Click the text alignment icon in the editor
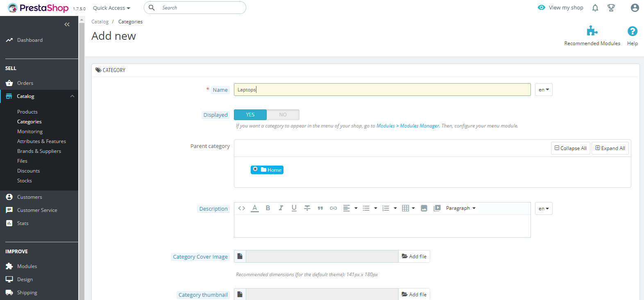 pyautogui.click(x=347, y=208)
